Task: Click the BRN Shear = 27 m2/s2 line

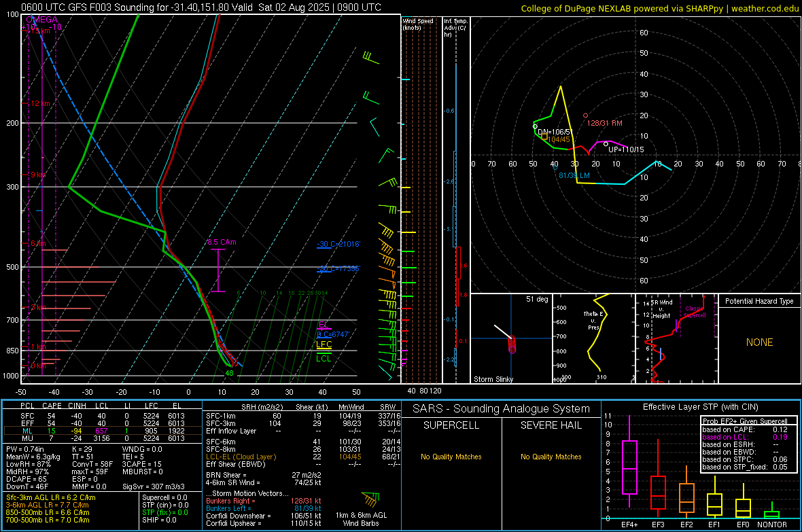Action: click(264, 475)
